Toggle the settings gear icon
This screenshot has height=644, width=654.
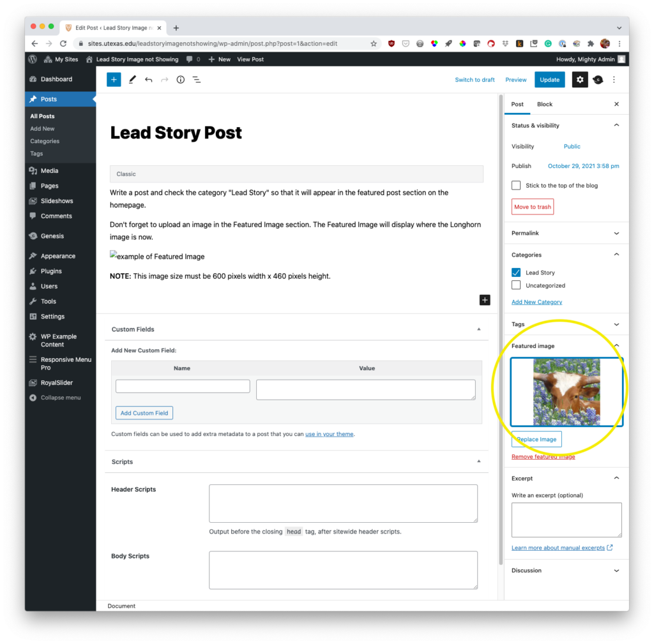point(579,80)
